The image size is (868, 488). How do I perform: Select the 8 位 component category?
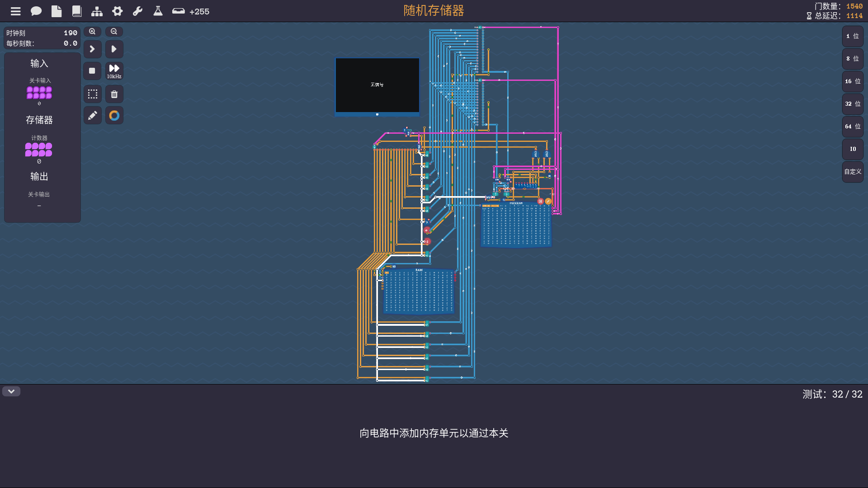point(853,59)
